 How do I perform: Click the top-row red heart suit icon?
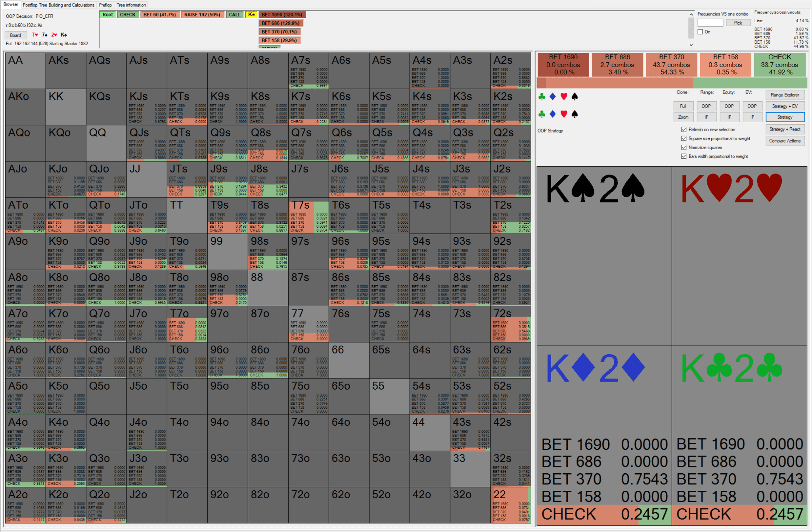[564, 96]
